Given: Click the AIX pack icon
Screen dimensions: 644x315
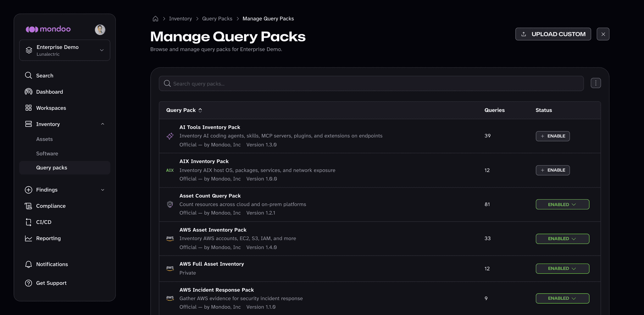Looking at the screenshot, I should coord(170,170).
